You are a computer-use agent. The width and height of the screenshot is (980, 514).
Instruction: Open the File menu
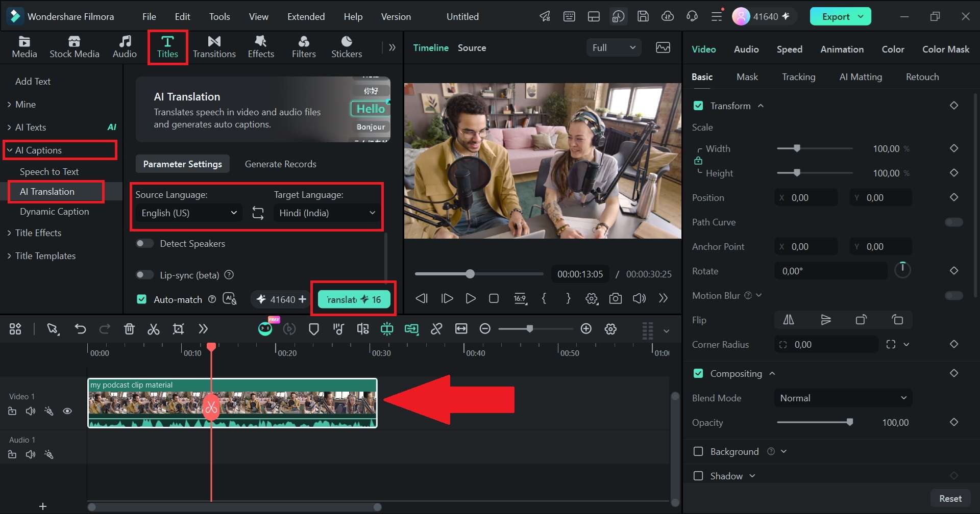click(x=149, y=16)
